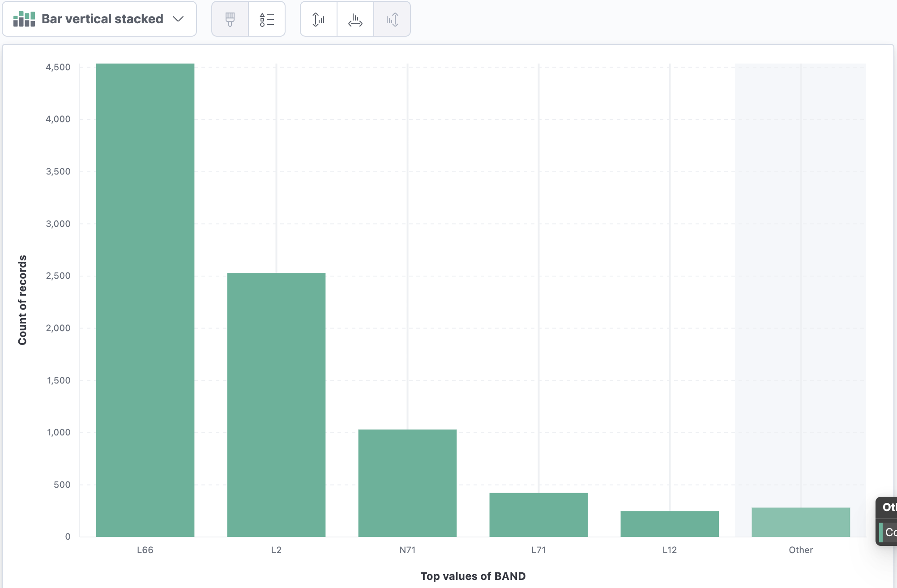Click the stacked bar chart type icon
This screenshot has width=897, height=588.
click(x=24, y=19)
